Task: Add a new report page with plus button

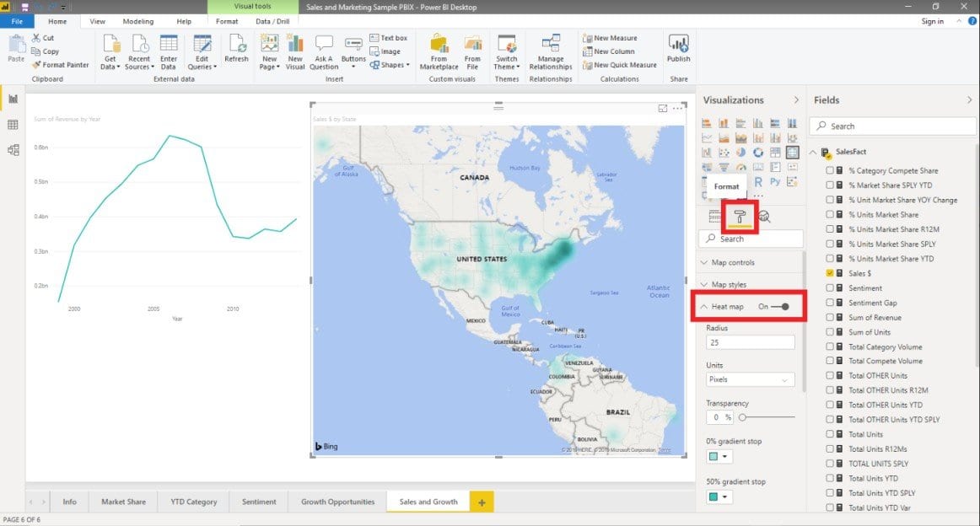Action: [x=482, y=502]
